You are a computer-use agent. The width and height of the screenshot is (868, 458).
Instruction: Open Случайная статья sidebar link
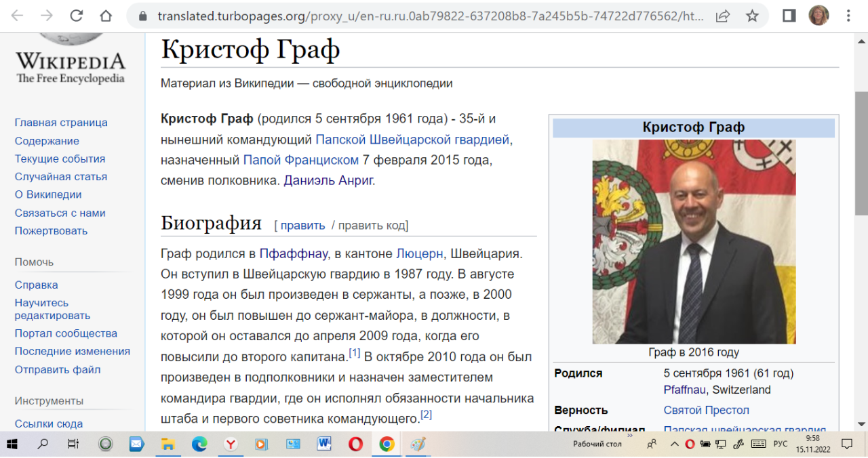click(61, 176)
